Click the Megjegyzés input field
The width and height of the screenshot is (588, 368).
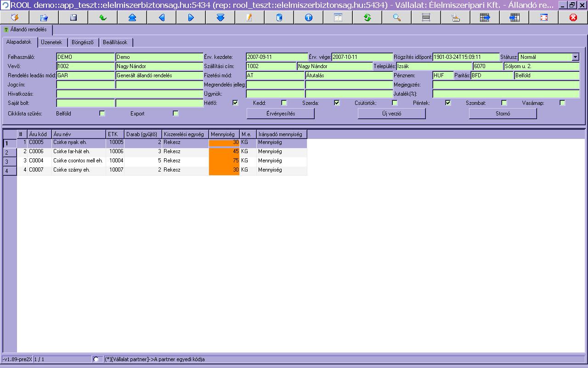(x=506, y=85)
